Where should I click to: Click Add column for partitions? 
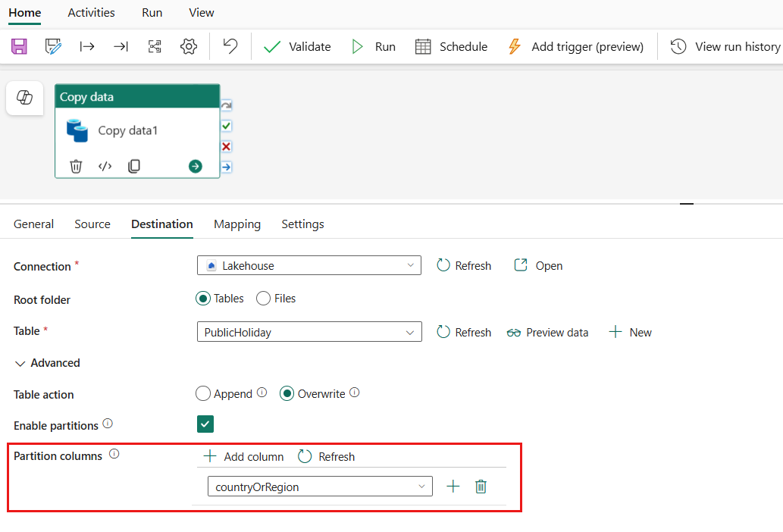244,456
